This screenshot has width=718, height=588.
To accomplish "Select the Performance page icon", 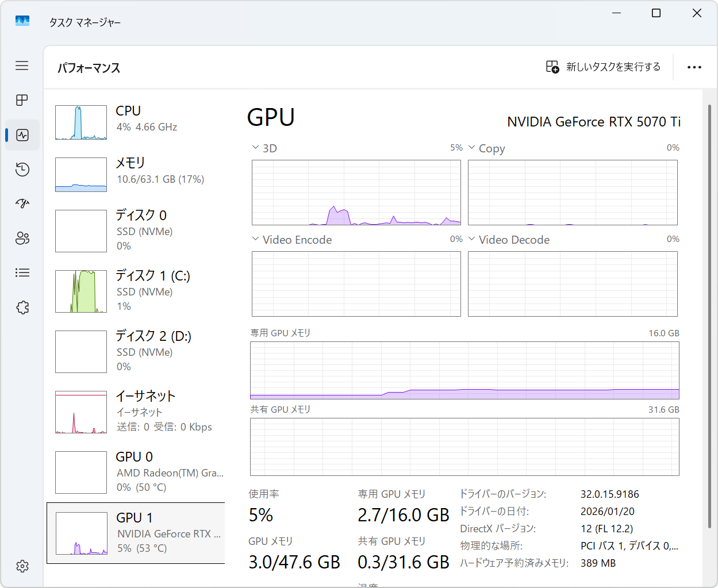I will tap(22, 135).
